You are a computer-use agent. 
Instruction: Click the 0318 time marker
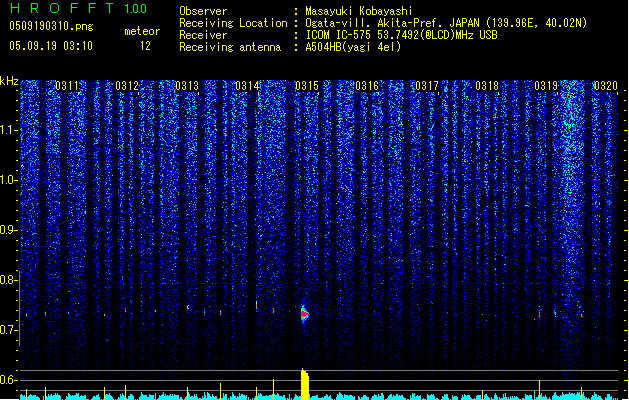click(487, 86)
